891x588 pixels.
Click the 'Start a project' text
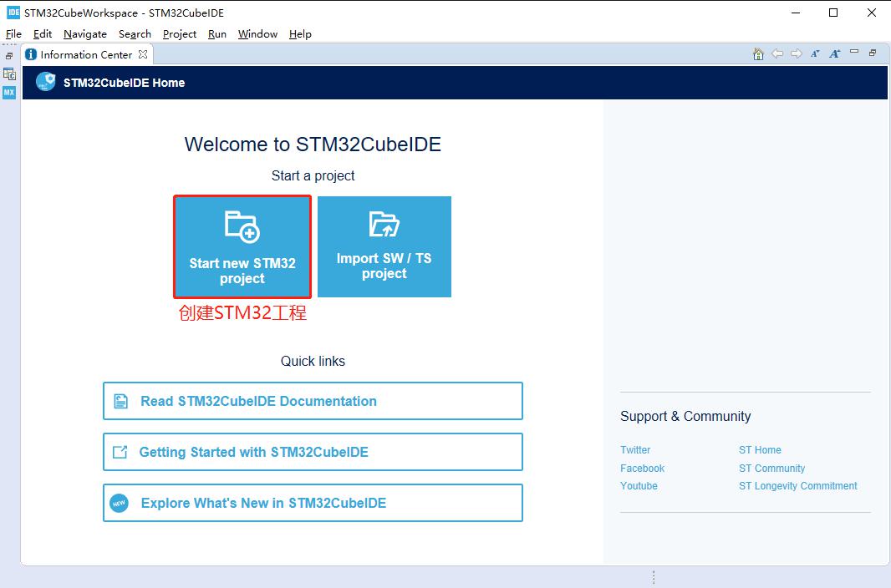[x=313, y=176]
